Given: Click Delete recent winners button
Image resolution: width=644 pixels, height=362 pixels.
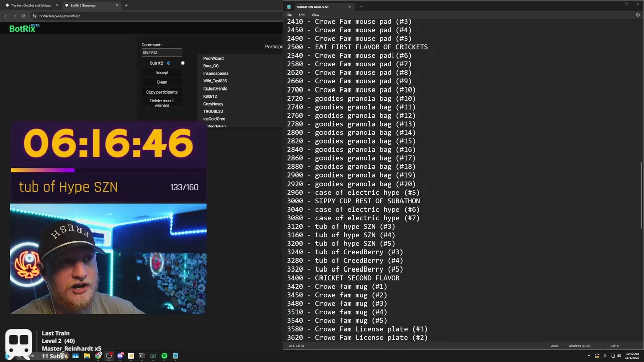Looking at the screenshot, I should coord(162,103).
